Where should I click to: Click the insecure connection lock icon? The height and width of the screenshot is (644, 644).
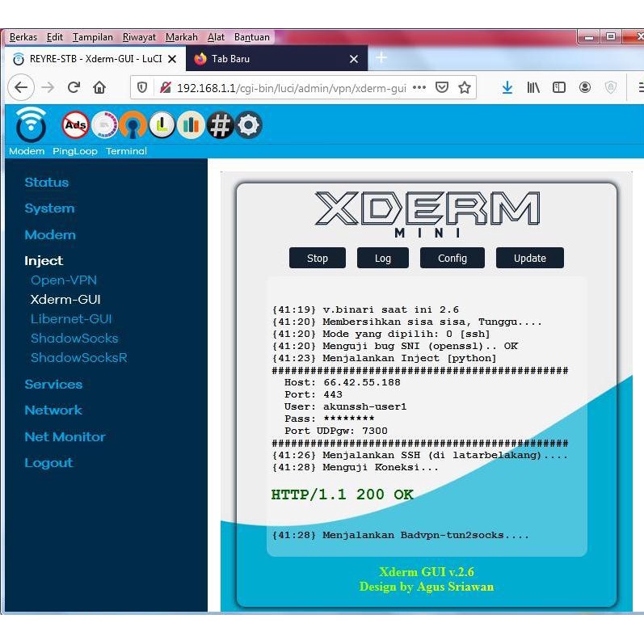(x=165, y=87)
